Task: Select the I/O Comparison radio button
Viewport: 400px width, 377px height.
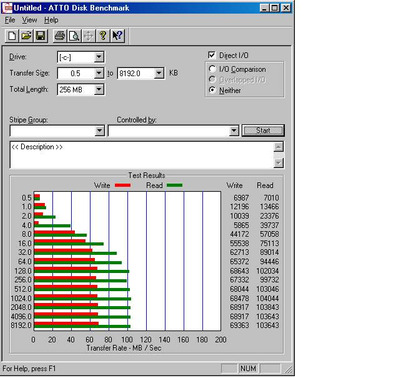Action: pyautogui.click(x=212, y=69)
